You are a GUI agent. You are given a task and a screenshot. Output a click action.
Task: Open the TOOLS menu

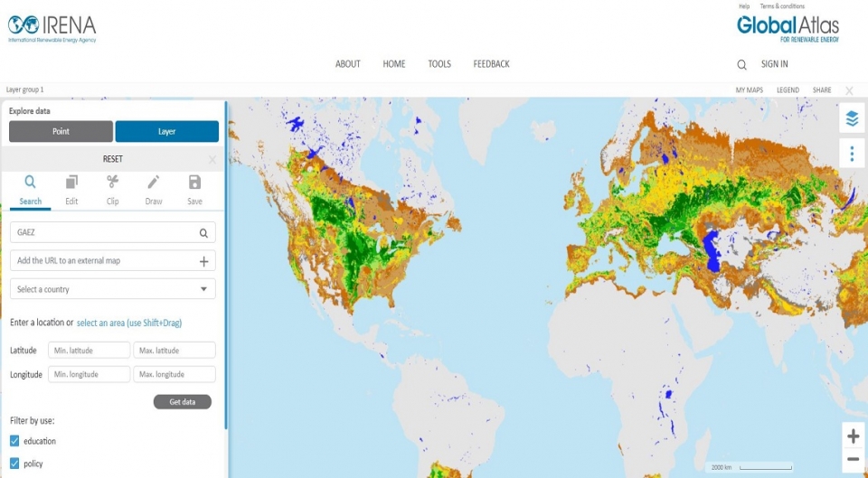pyautogui.click(x=439, y=64)
